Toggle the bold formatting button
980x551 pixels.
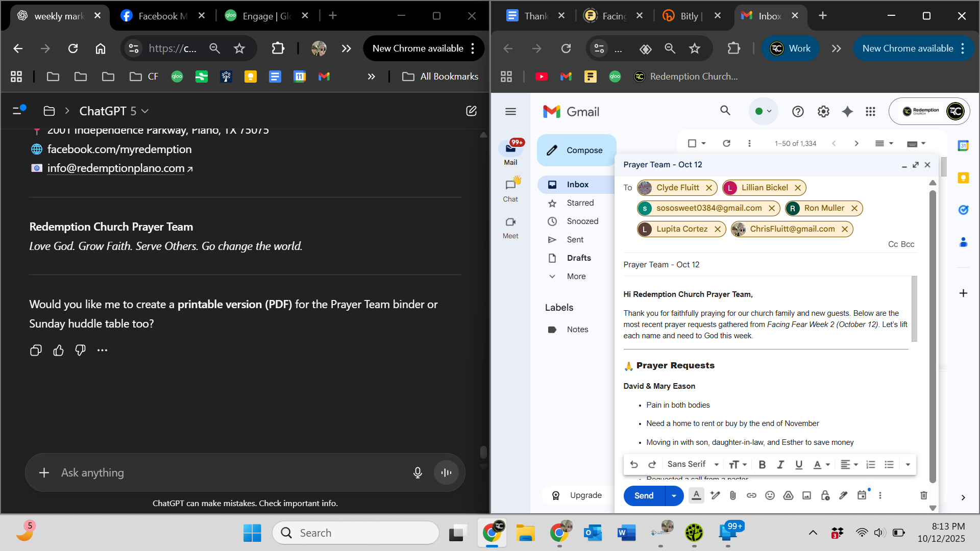(x=762, y=464)
